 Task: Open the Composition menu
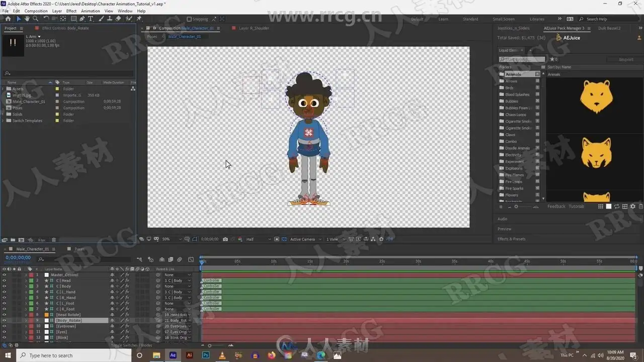point(36,11)
